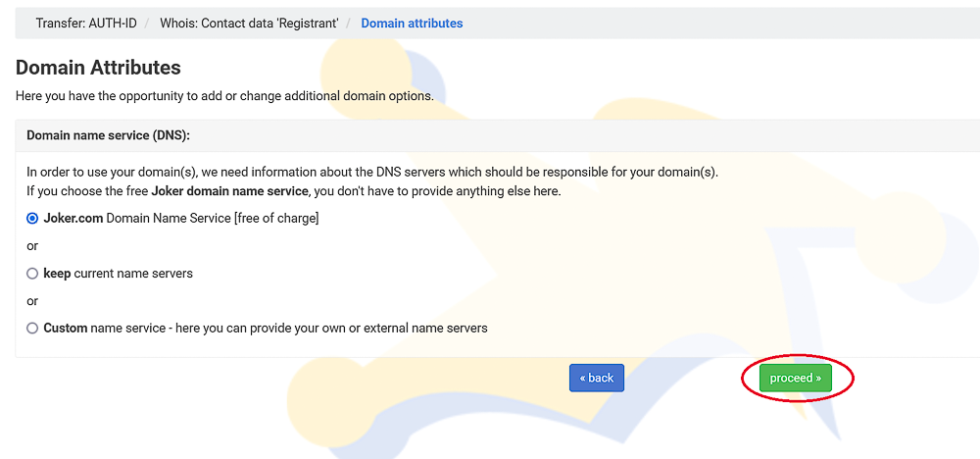Click the Domain name service (DNS) panel header
980x459 pixels.
pos(108,135)
